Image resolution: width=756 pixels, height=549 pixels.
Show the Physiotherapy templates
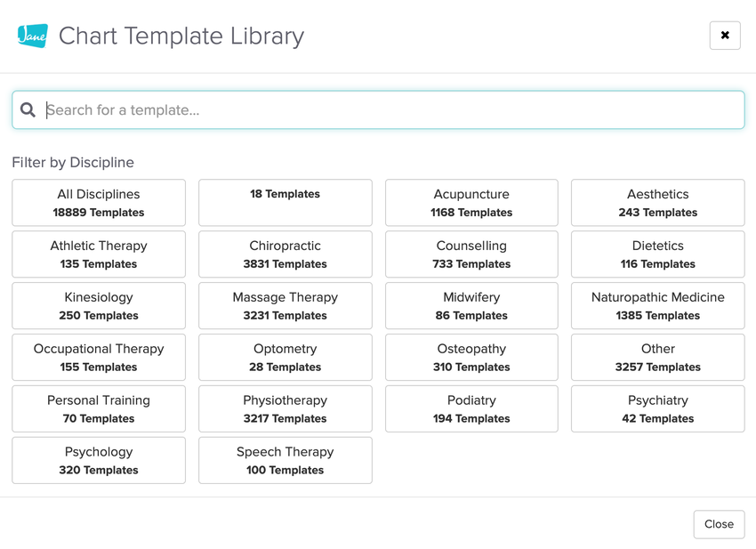point(285,409)
